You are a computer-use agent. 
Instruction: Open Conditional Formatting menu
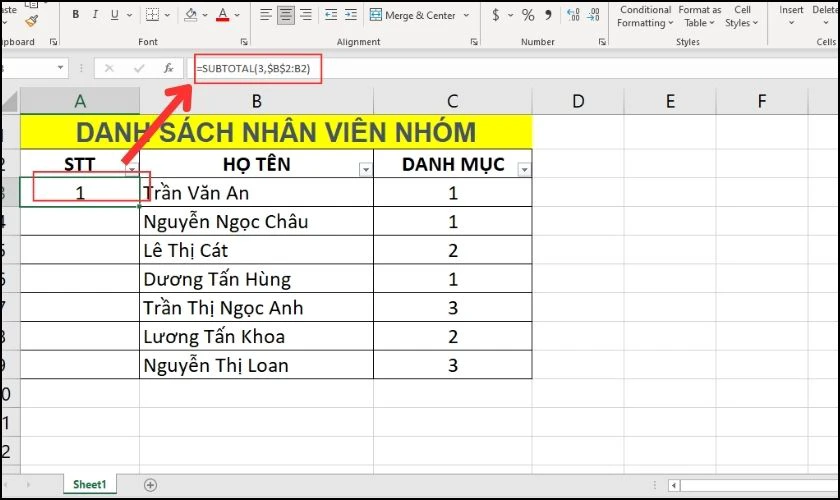(x=644, y=16)
